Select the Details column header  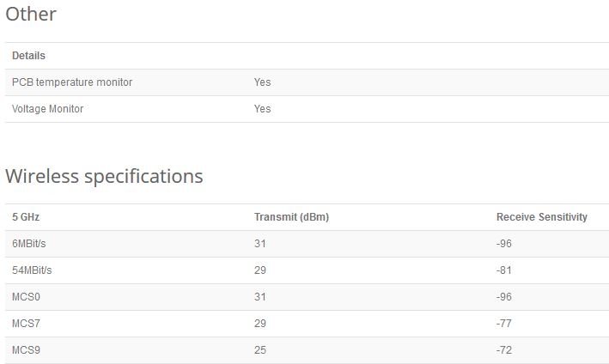[28, 56]
